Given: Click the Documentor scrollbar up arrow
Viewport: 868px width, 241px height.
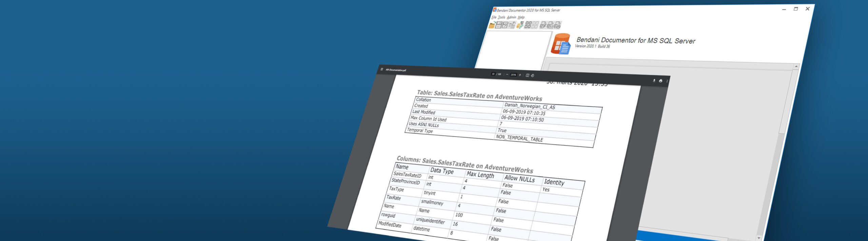Looking at the screenshot, I should pyautogui.click(x=796, y=66).
